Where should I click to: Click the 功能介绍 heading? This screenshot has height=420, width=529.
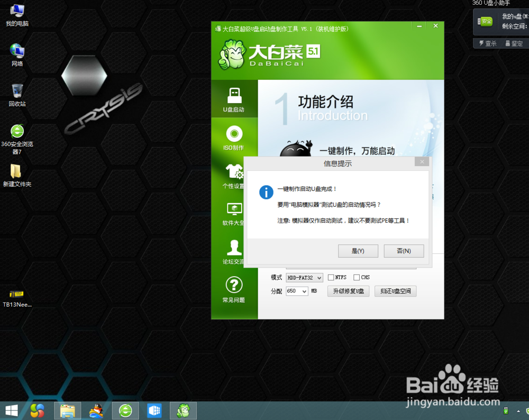point(325,102)
